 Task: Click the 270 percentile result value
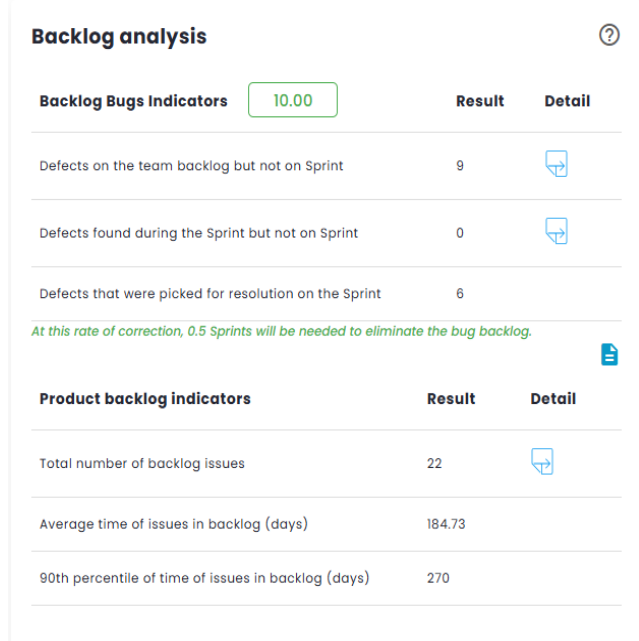pos(438,578)
